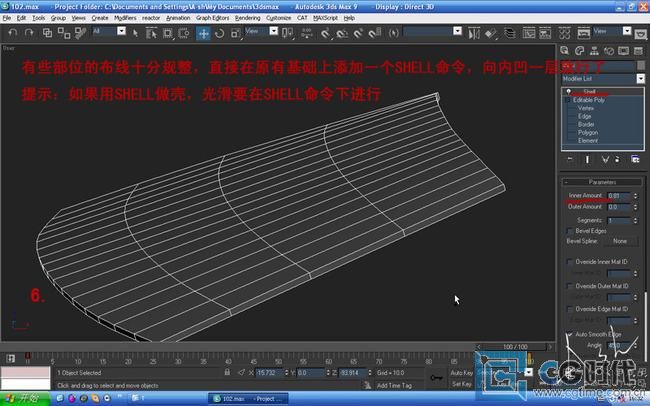Redo the action using the toolbar arrow
The width and height of the screenshot is (650, 406).
coord(29,33)
